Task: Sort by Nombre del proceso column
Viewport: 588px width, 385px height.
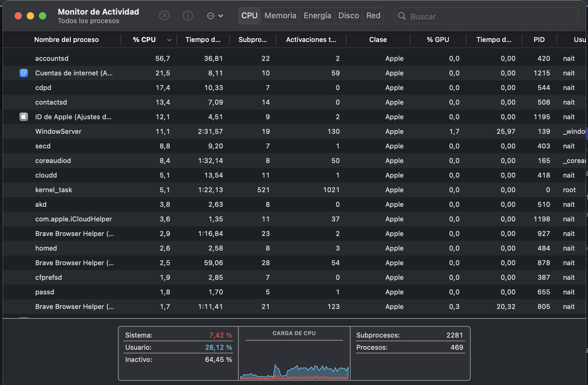Action: pos(66,40)
